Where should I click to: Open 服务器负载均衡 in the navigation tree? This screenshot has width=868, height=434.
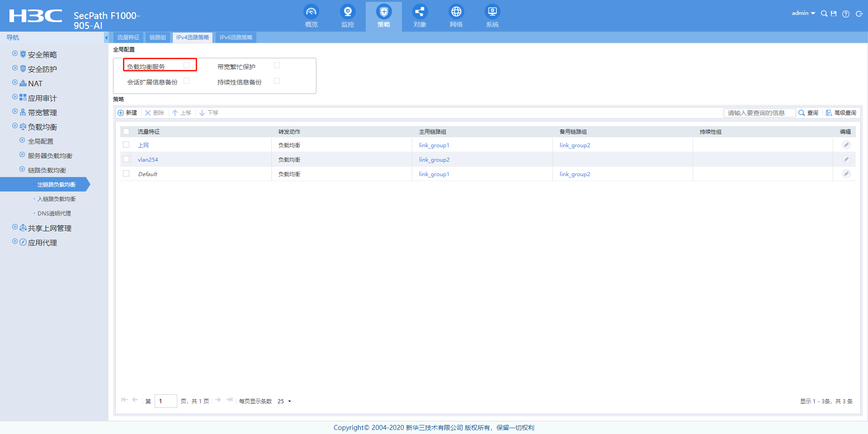click(50, 156)
